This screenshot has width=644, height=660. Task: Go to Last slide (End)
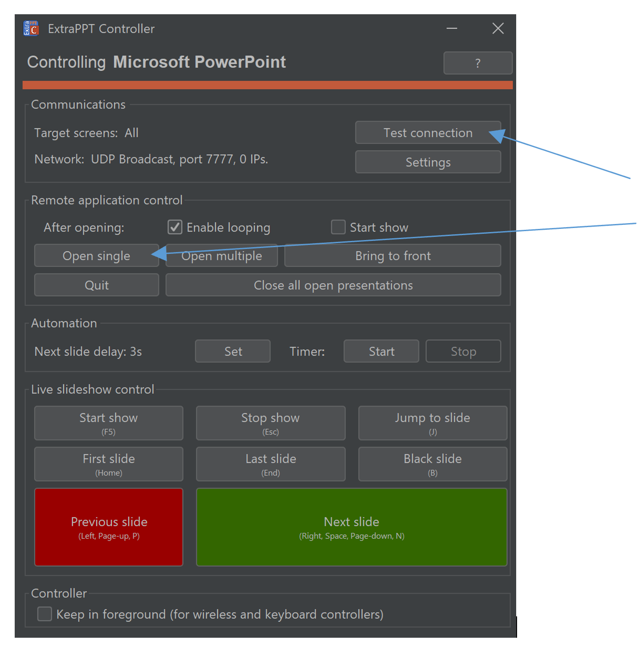[271, 464]
